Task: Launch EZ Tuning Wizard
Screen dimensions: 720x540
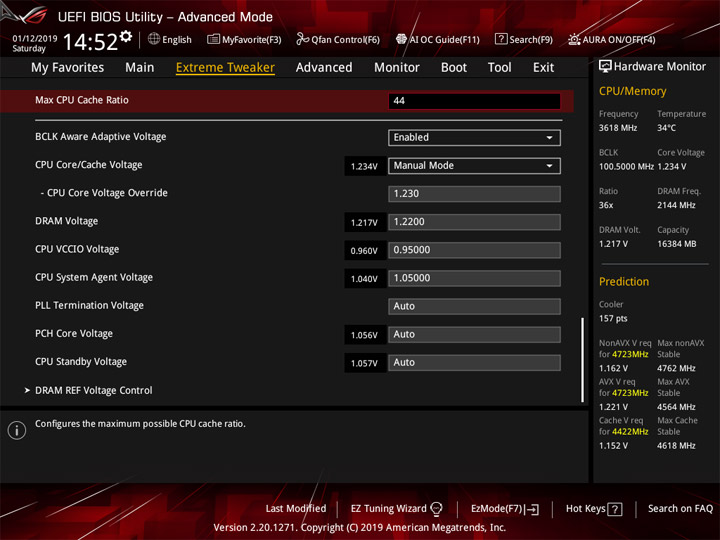Action: (396, 509)
